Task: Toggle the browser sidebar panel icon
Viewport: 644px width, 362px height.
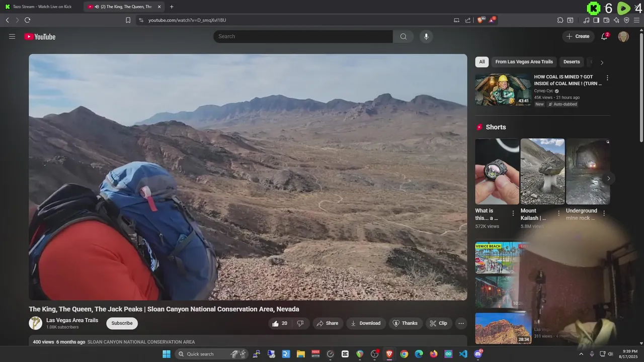Action: point(596,20)
